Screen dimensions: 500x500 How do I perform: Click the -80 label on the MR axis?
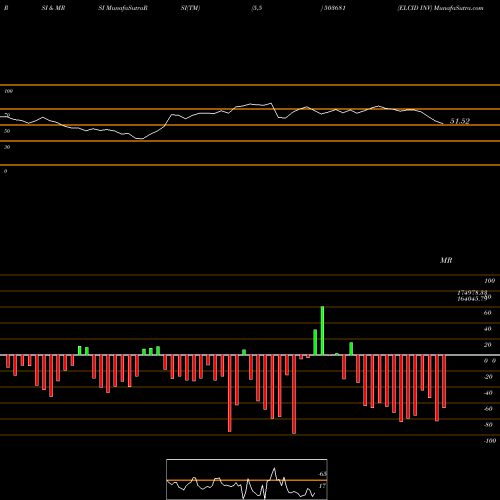(488, 425)
